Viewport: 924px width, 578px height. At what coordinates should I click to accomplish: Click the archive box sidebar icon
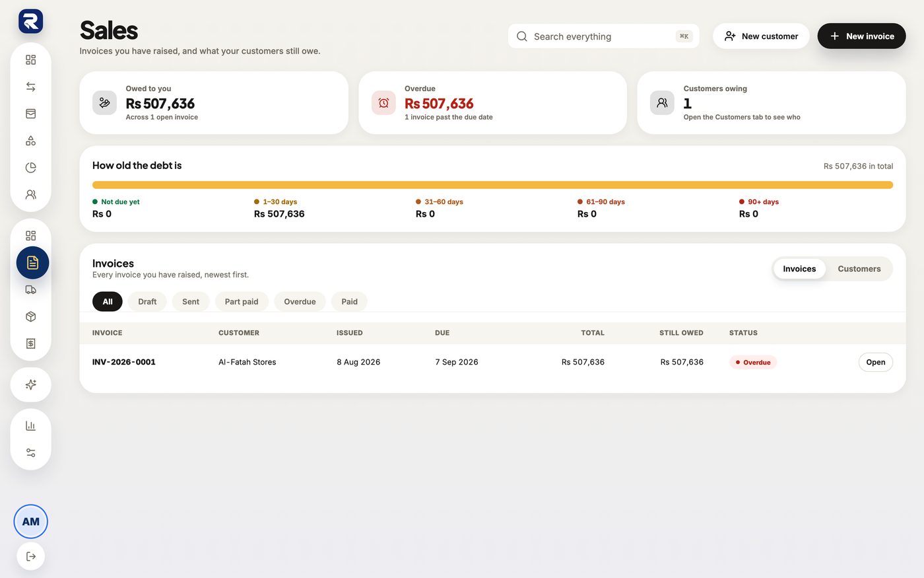[30, 114]
